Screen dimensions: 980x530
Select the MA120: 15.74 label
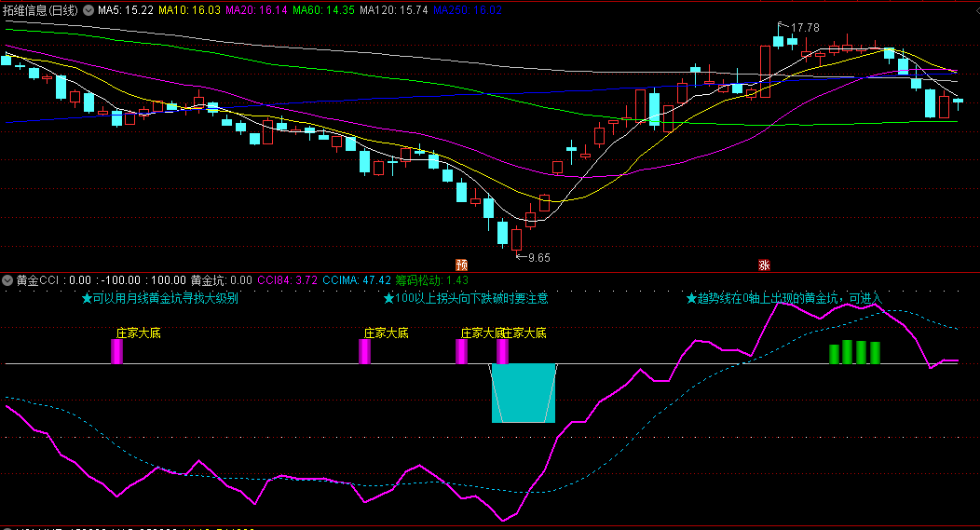pos(394,10)
